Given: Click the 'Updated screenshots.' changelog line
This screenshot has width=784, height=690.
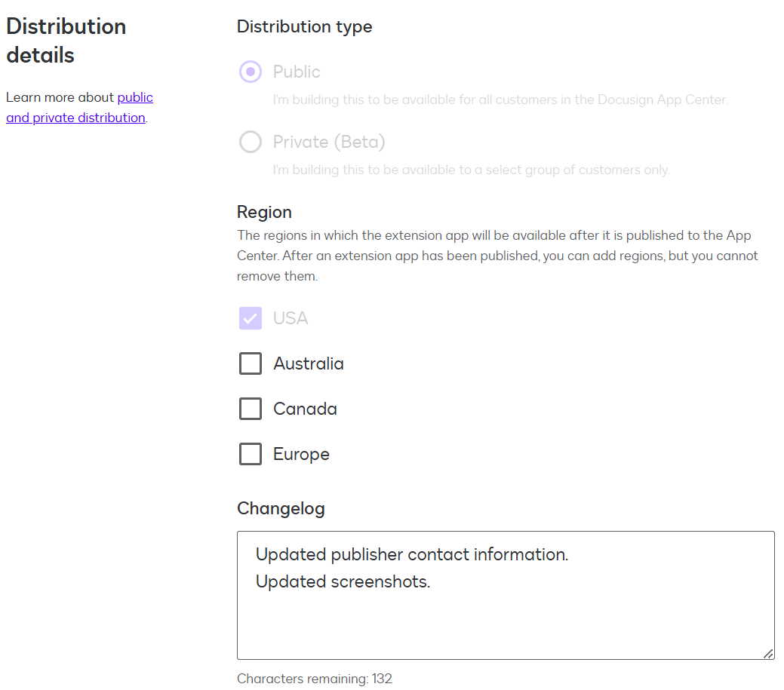Looking at the screenshot, I should point(343,581).
